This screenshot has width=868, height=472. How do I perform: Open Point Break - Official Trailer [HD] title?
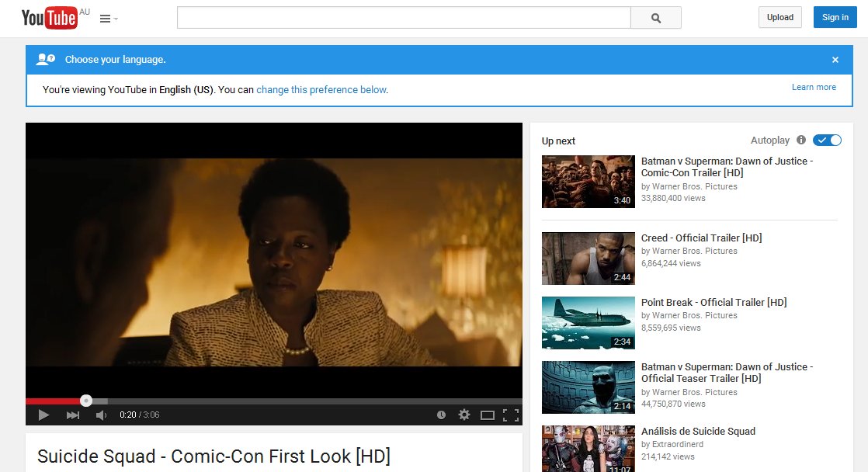(713, 302)
